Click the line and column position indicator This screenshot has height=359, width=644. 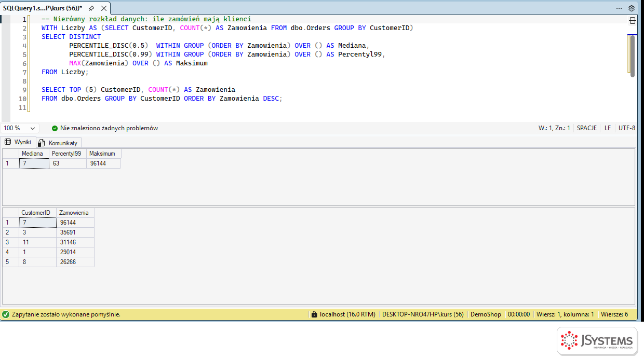click(554, 128)
